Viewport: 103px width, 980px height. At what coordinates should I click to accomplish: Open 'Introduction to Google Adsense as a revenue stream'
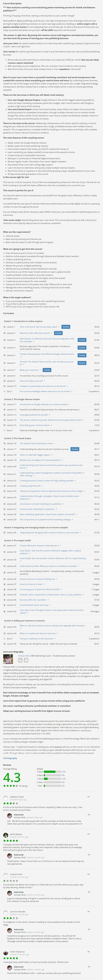coord(44,404)
